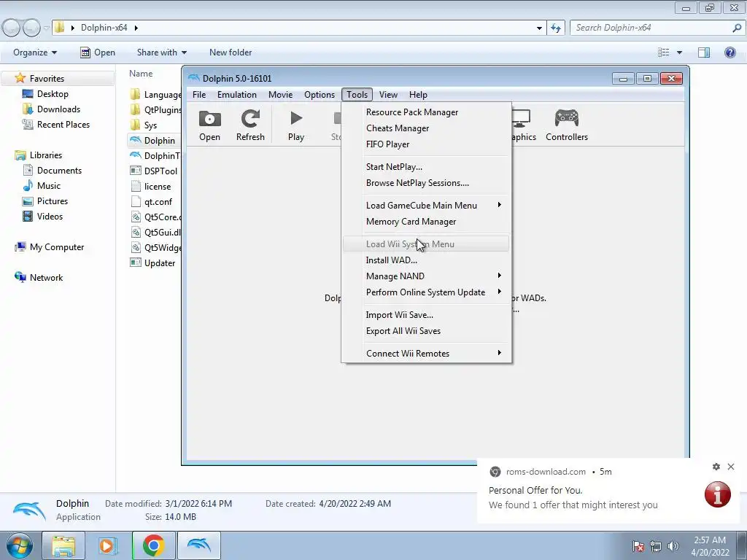This screenshot has width=747, height=560.
Task: Open the Organize dropdown in Explorer
Action: tap(35, 52)
